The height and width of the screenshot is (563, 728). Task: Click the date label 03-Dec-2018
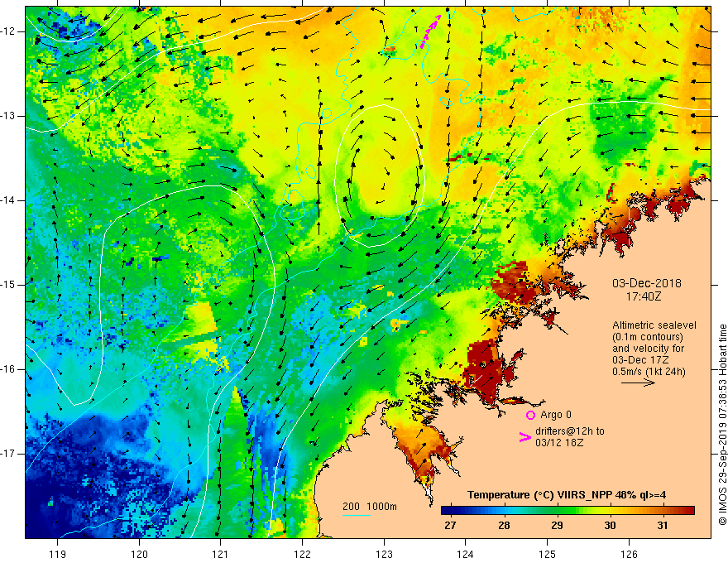647,283
